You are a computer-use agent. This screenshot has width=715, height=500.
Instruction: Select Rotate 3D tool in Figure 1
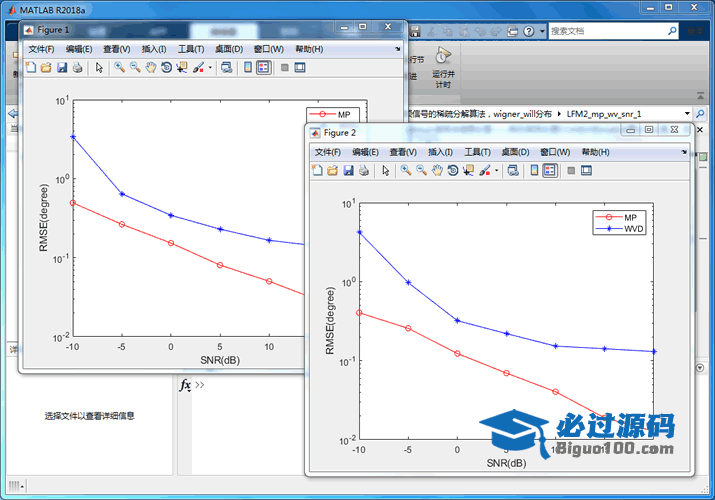(x=166, y=67)
